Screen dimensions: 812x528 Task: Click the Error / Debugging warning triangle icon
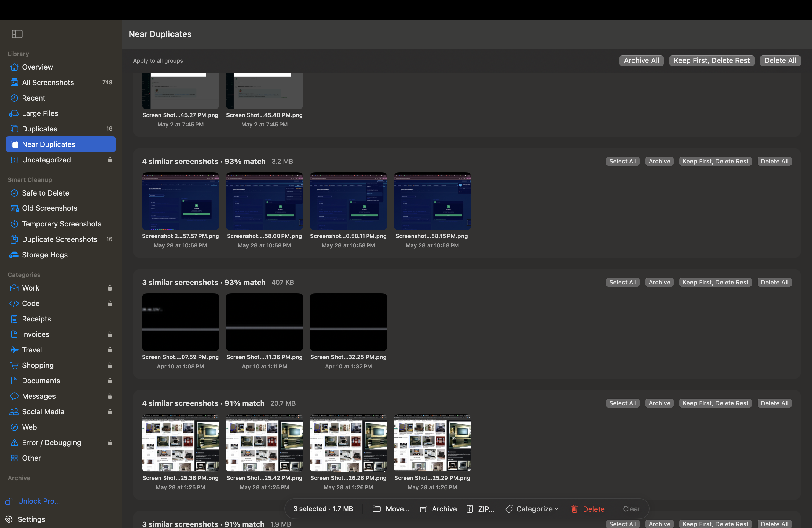coord(14,442)
